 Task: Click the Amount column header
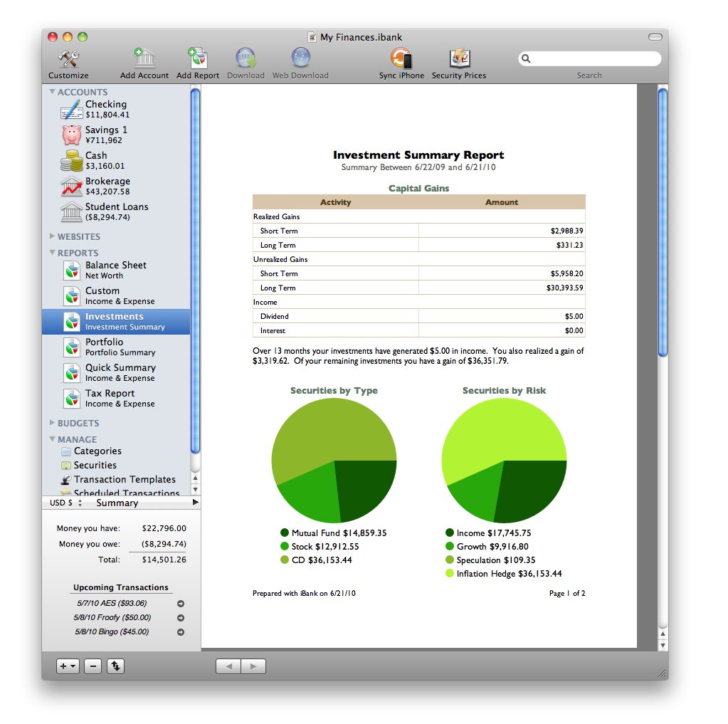(x=502, y=202)
